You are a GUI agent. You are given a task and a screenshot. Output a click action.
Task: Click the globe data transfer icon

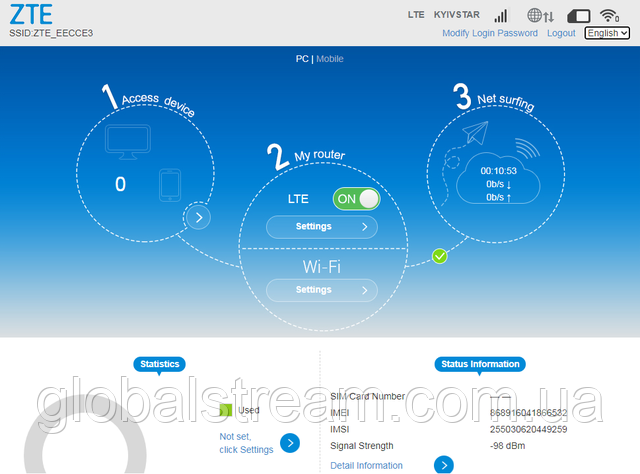(x=540, y=16)
